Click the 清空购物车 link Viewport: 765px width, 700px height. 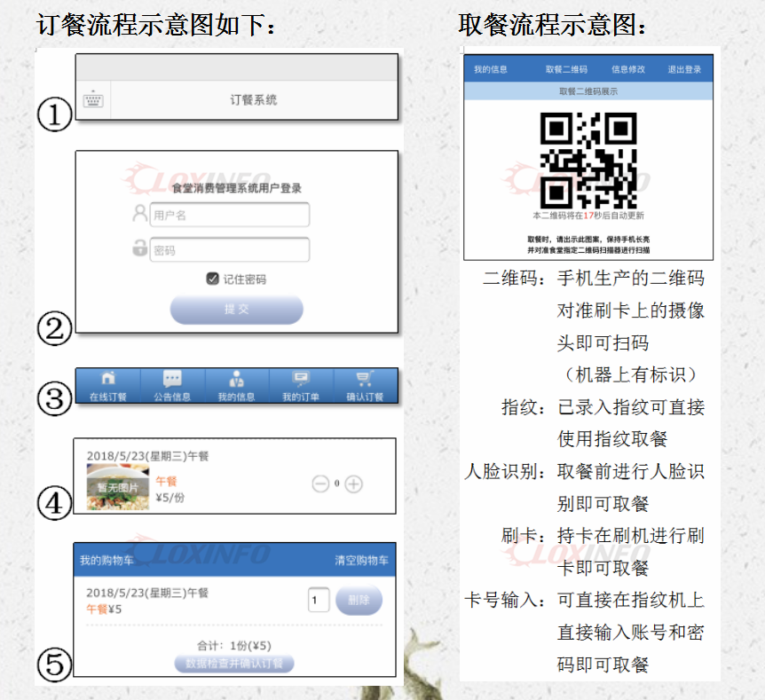tap(361, 560)
